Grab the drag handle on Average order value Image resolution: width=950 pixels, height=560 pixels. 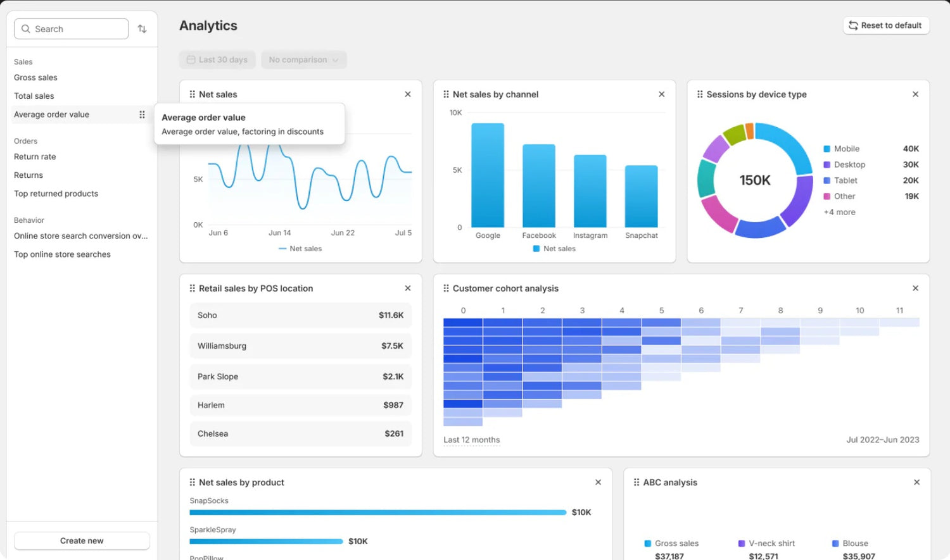(x=142, y=115)
